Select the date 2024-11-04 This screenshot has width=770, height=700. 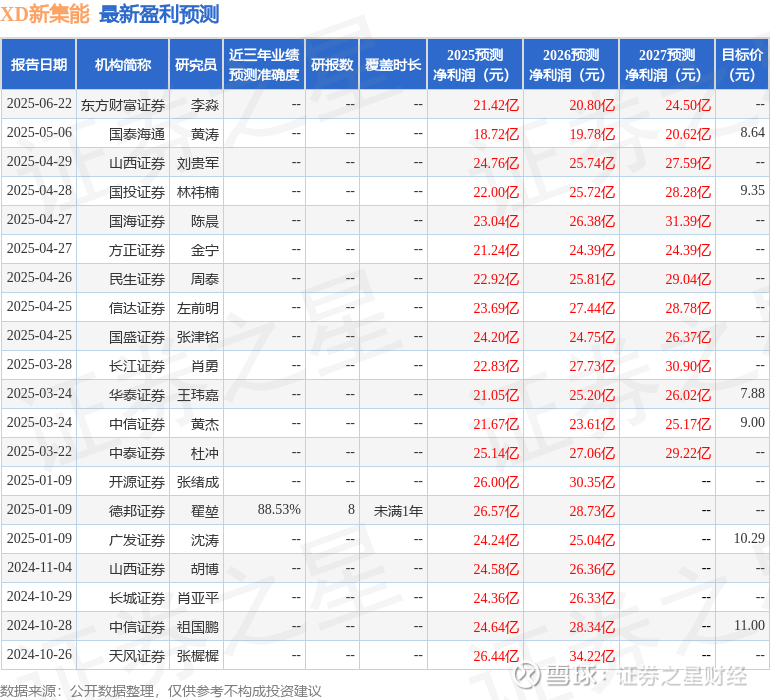tap(39, 567)
